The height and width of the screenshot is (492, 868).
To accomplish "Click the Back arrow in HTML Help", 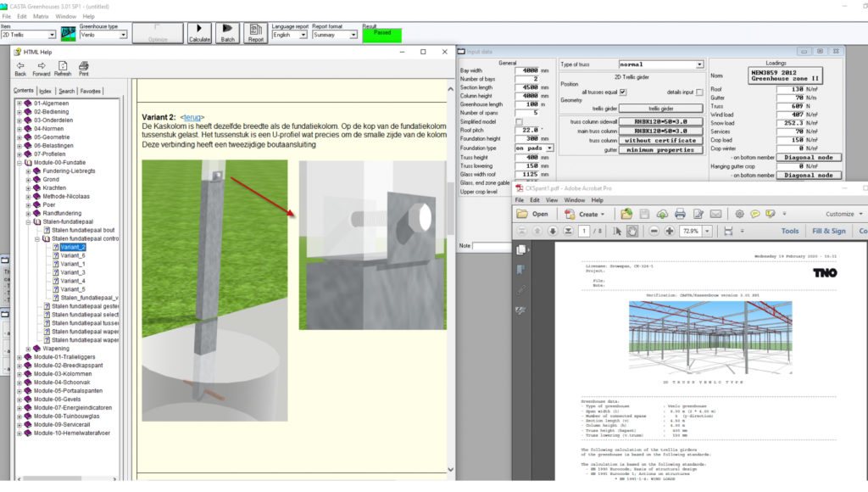I will [x=20, y=68].
